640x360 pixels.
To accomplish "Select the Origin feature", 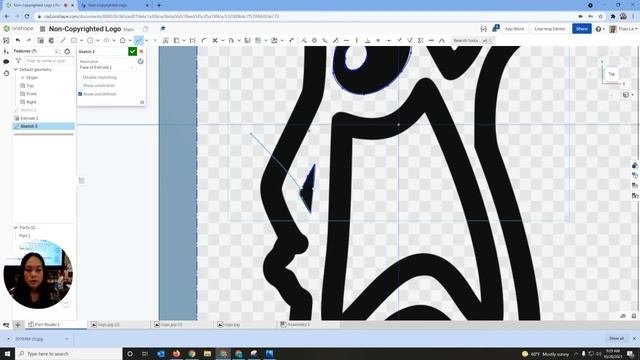I will click(31, 78).
